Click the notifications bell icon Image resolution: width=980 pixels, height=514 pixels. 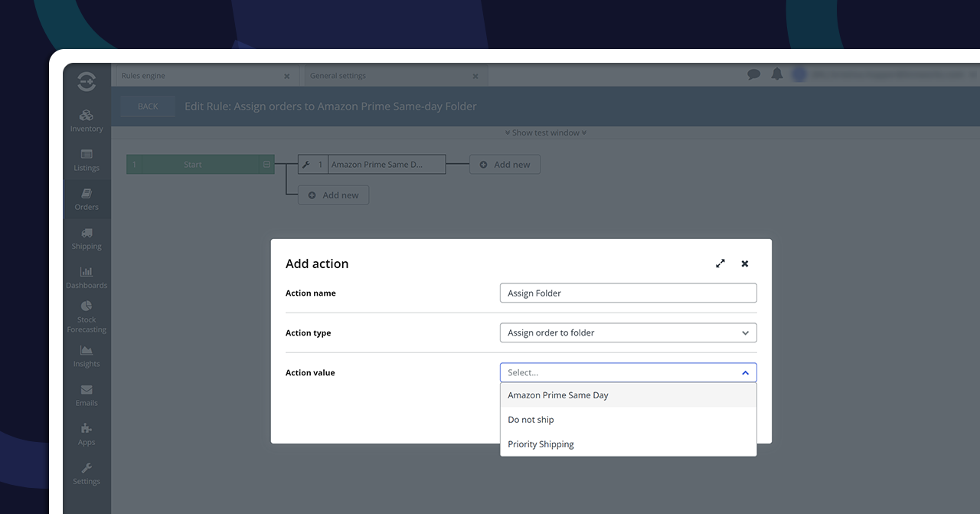tap(777, 74)
